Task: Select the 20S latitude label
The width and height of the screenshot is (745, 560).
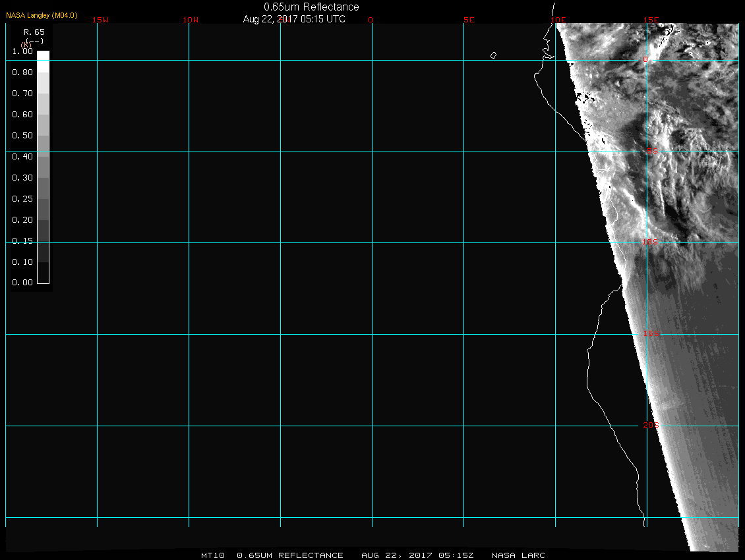Action: [x=651, y=426]
